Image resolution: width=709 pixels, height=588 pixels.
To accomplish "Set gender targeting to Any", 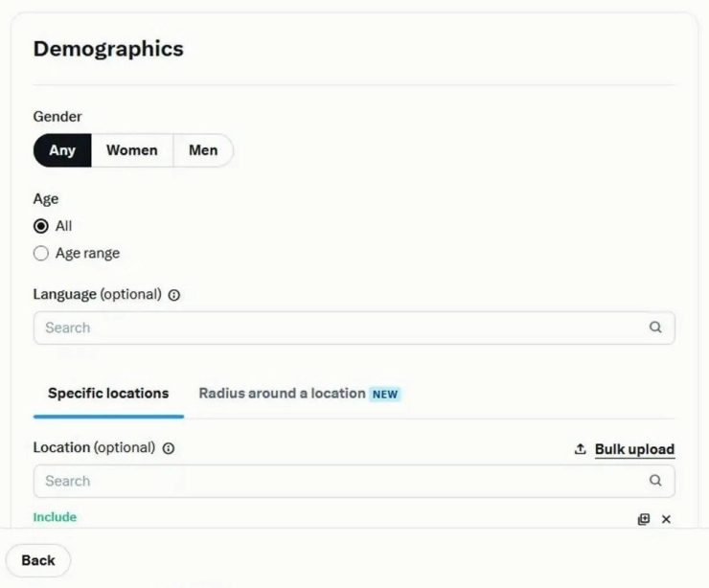I will pos(62,150).
